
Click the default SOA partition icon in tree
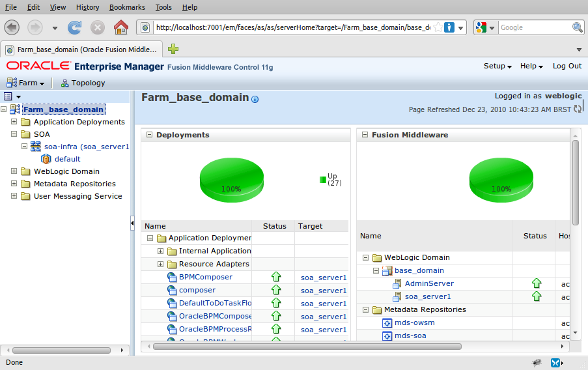click(x=46, y=159)
